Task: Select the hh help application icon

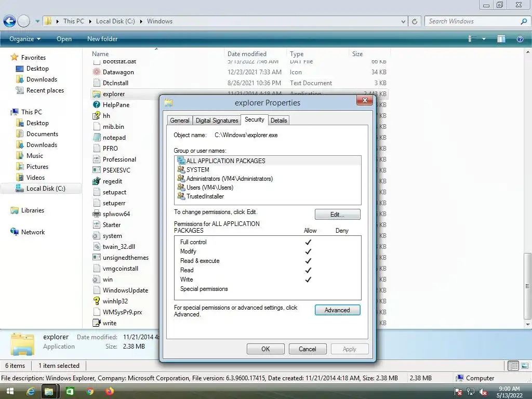Action: (97, 116)
